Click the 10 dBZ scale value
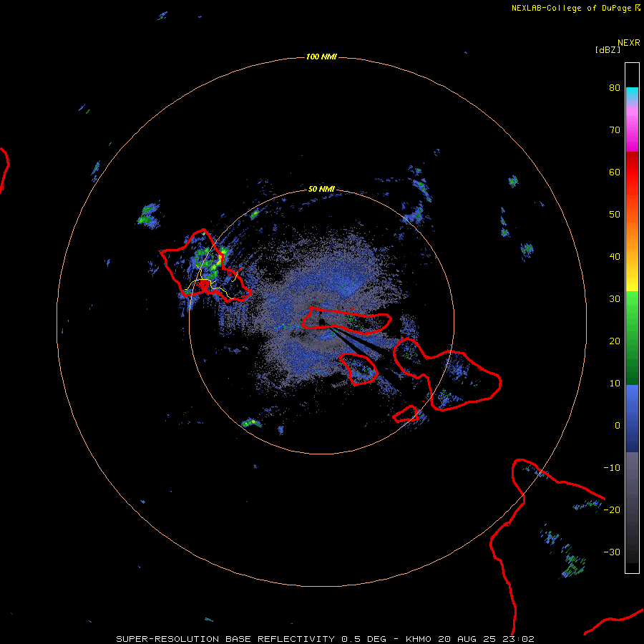Image resolution: width=644 pixels, height=644 pixels. pyautogui.click(x=615, y=384)
